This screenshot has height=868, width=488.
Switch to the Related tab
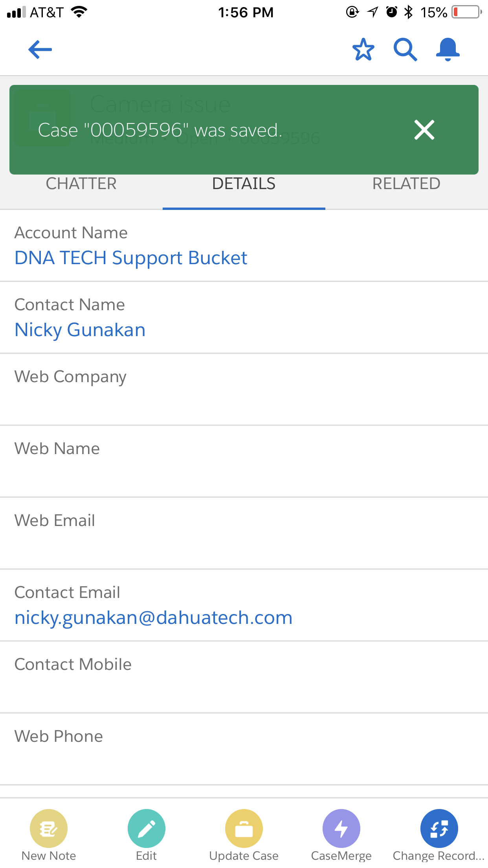406,184
